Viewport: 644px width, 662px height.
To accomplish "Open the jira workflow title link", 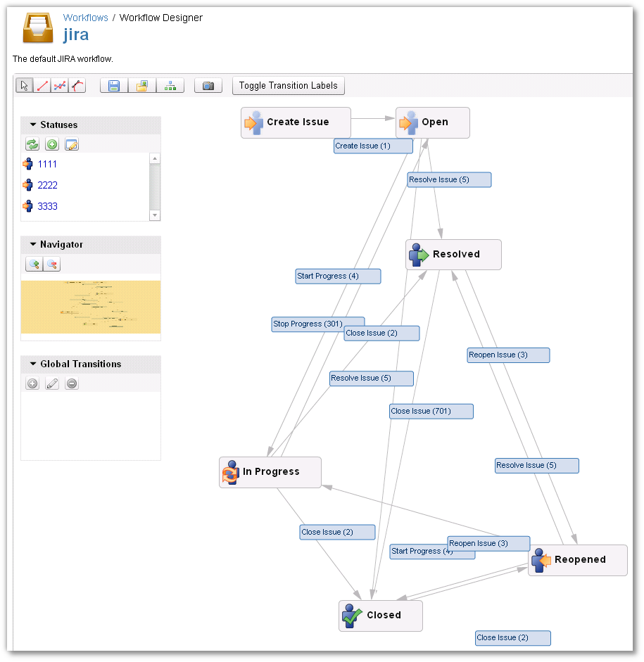I will [76, 34].
